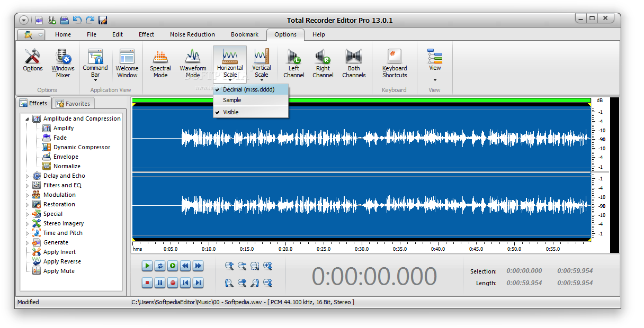
Task: Show the Welcome Window
Action: (x=127, y=63)
